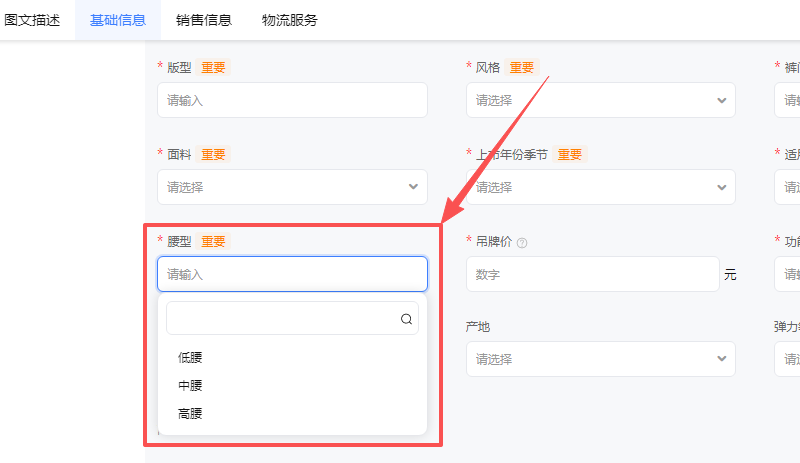Open the 基础信息 tab
The image size is (800, 463).
[118, 20]
